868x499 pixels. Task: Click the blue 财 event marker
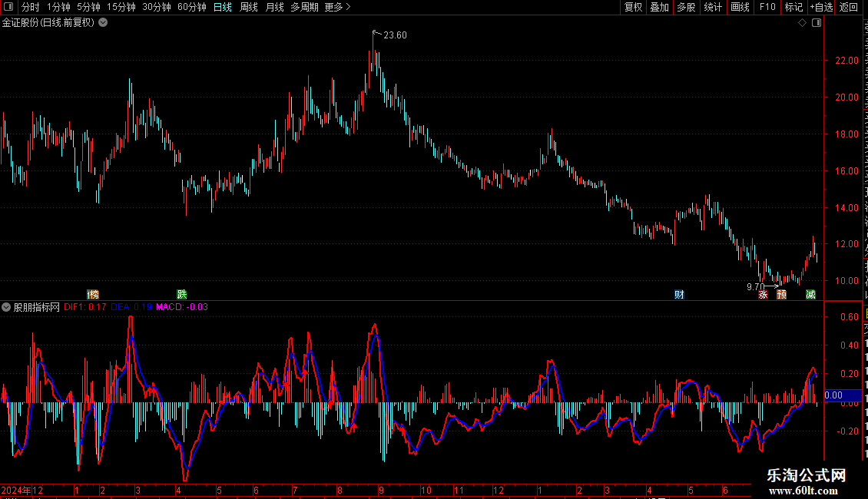pyautogui.click(x=679, y=294)
